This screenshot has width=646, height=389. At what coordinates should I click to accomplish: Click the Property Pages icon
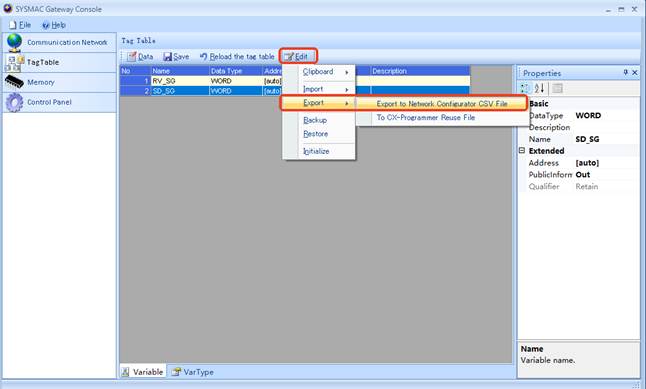pos(557,88)
